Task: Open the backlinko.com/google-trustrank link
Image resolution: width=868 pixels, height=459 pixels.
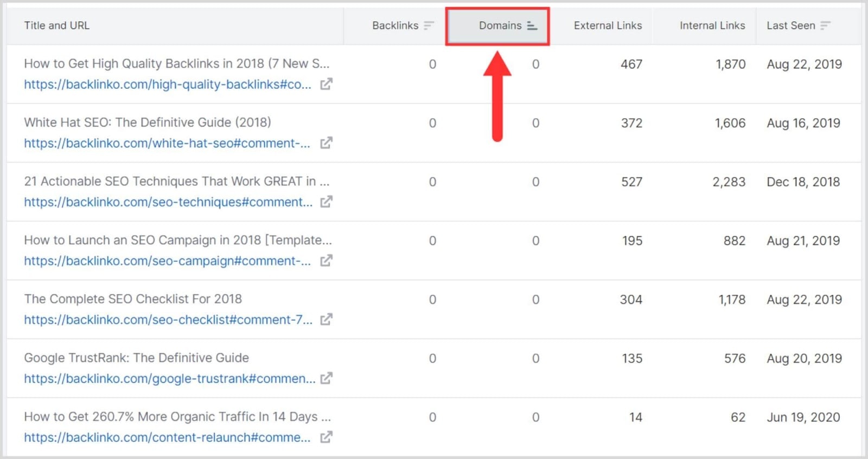Action: [169, 379]
